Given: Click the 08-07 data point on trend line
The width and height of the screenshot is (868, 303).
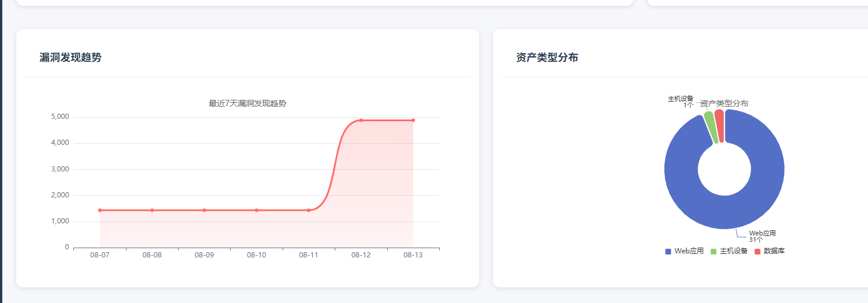Looking at the screenshot, I should coord(100,210).
